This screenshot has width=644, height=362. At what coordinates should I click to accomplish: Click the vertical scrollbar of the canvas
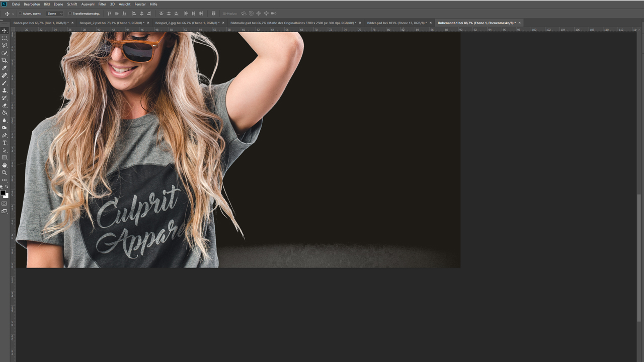(x=639, y=257)
